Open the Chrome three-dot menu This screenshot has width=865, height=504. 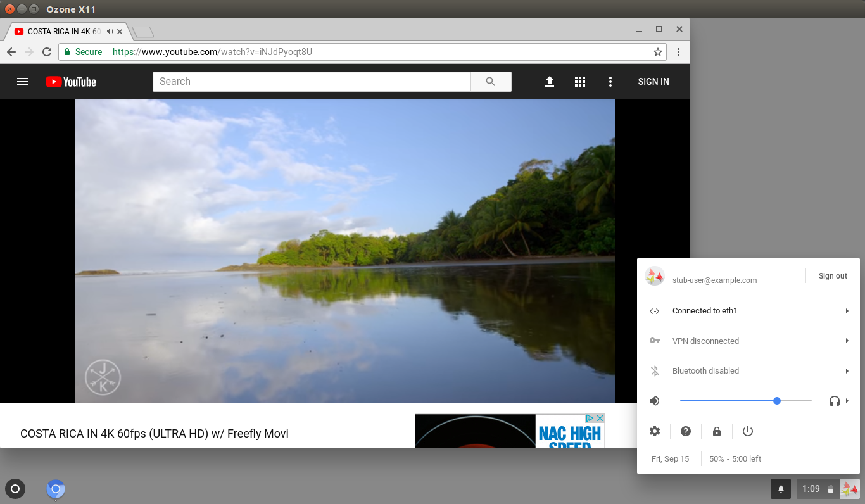click(x=678, y=52)
